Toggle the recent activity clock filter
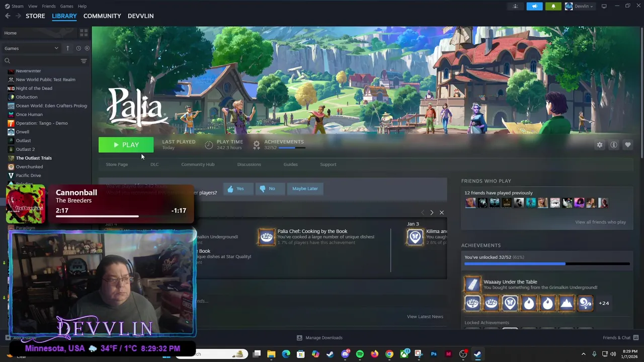The width and height of the screenshot is (644, 362). tap(78, 48)
